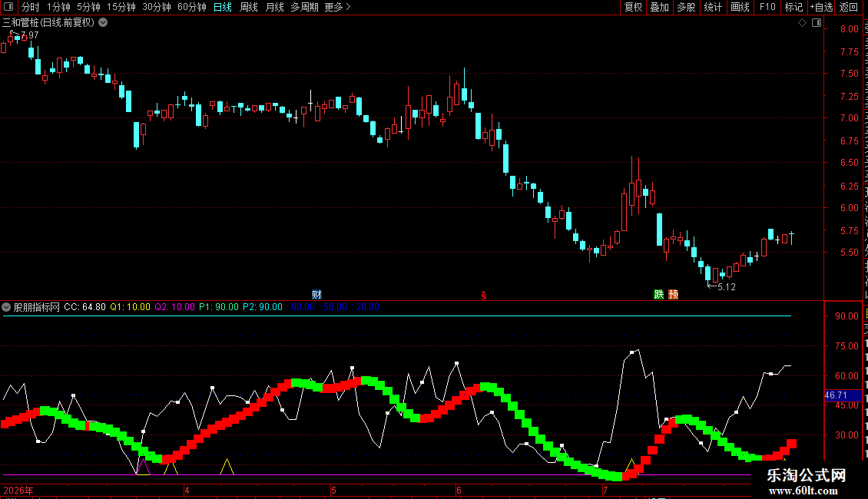The height and width of the screenshot is (499, 868).
Task: Switch to 分时 intraday view
Action: point(31,7)
